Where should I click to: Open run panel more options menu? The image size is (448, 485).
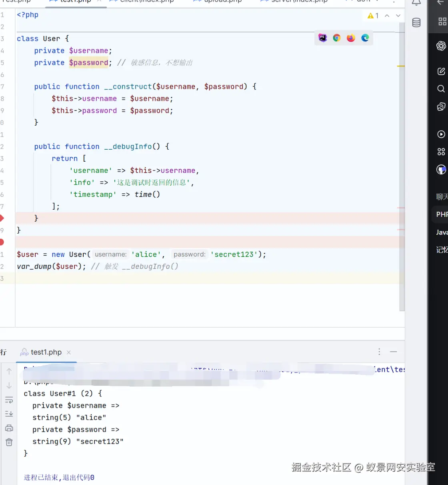click(x=379, y=352)
